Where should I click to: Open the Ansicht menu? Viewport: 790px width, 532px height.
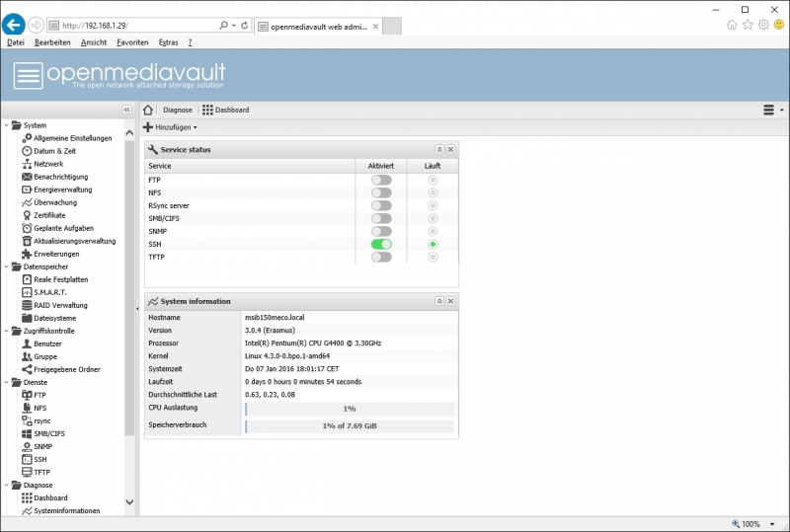pyautogui.click(x=94, y=42)
